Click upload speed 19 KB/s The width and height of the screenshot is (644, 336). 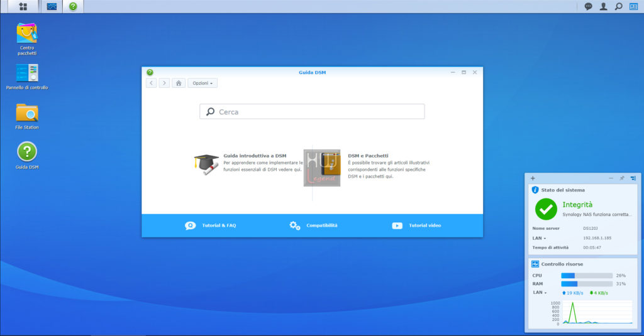coord(572,293)
